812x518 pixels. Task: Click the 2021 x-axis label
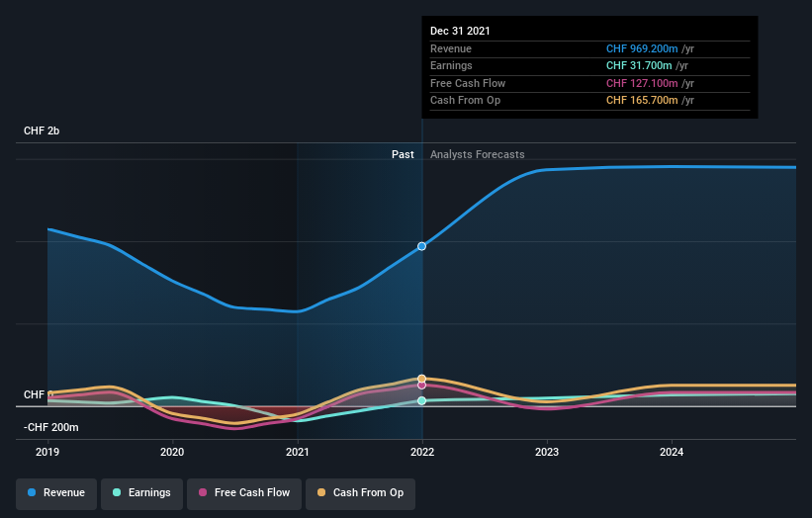point(298,452)
